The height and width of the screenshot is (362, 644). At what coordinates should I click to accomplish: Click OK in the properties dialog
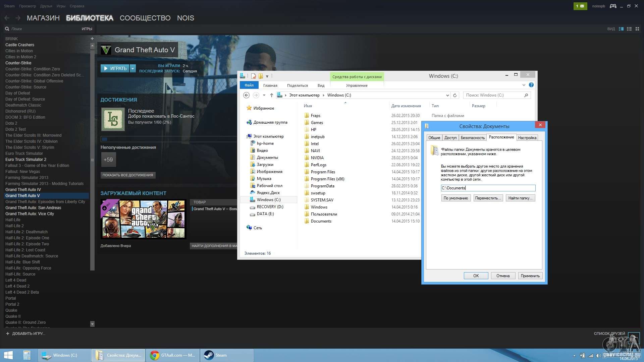(x=476, y=276)
